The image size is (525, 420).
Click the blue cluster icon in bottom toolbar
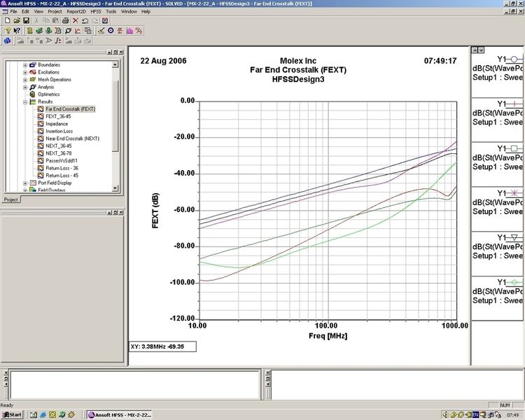click(x=7, y=41)
